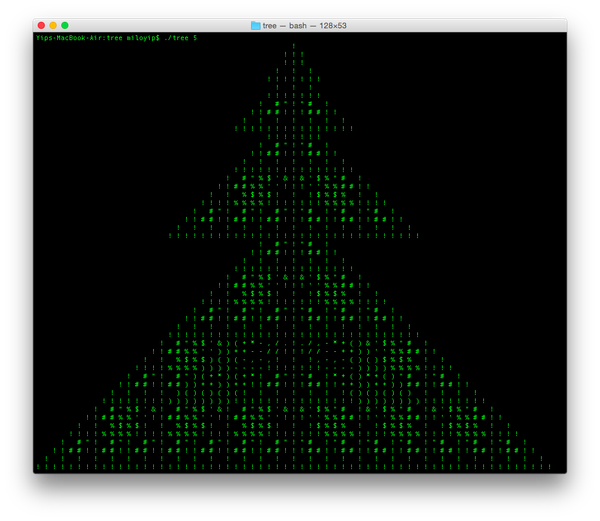Enter full screen with the green button
The image size is (600, 521).
65,25
